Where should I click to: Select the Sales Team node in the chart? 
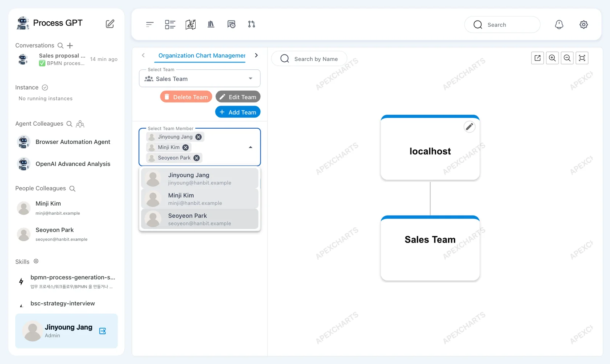coord(430,248)
